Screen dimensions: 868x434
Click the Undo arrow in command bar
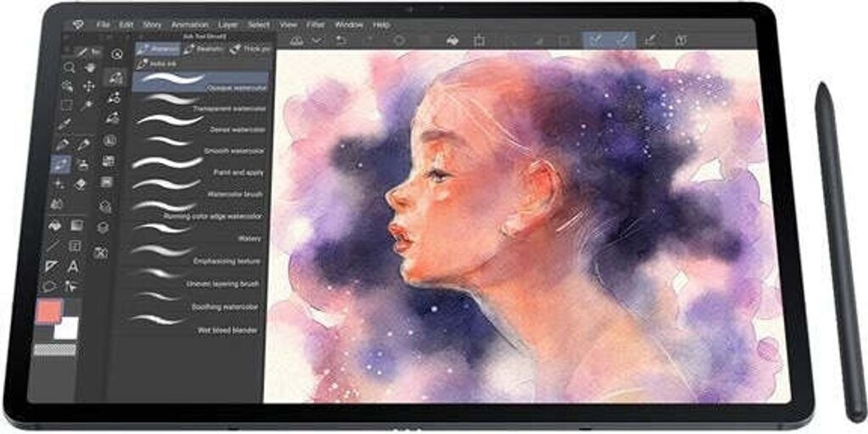coord(341,40)
